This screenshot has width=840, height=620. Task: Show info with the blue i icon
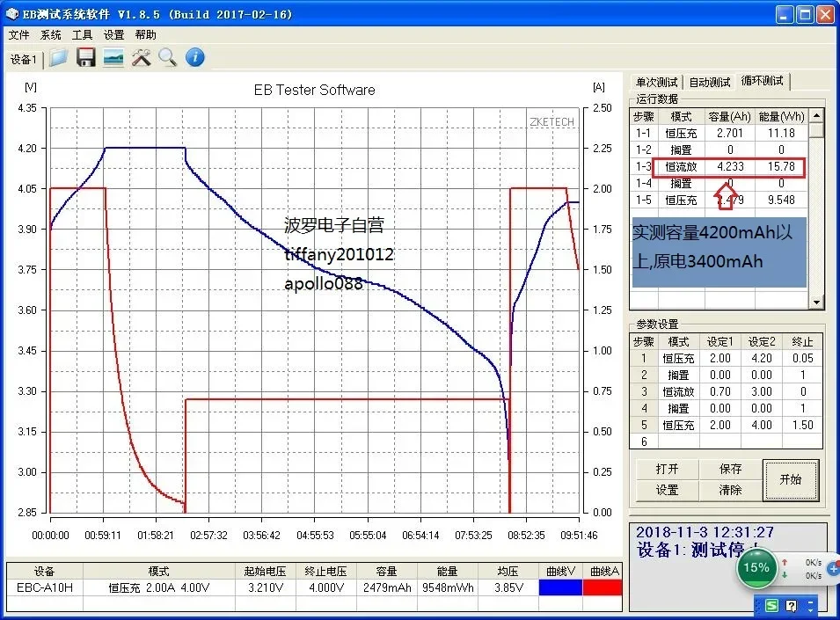(195, 57)
